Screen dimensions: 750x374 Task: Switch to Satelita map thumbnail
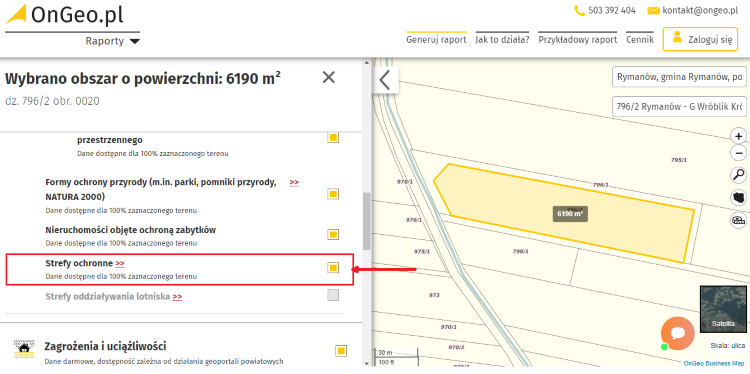[x=723, y=309]
